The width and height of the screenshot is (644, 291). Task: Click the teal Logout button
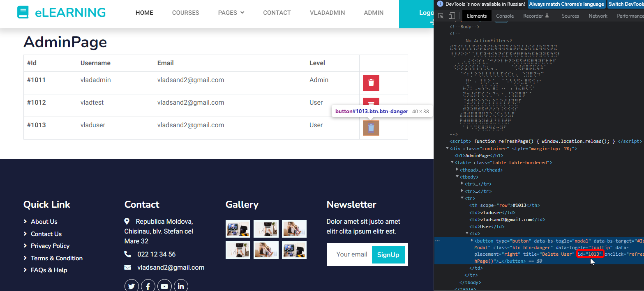(x=416, y=14)
